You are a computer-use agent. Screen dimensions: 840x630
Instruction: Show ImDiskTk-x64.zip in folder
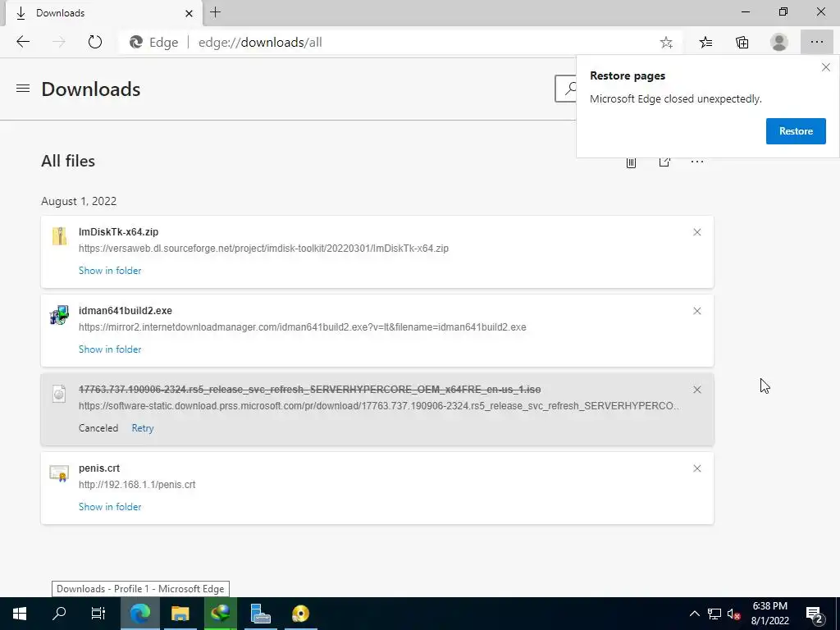[x=110, y=271]
